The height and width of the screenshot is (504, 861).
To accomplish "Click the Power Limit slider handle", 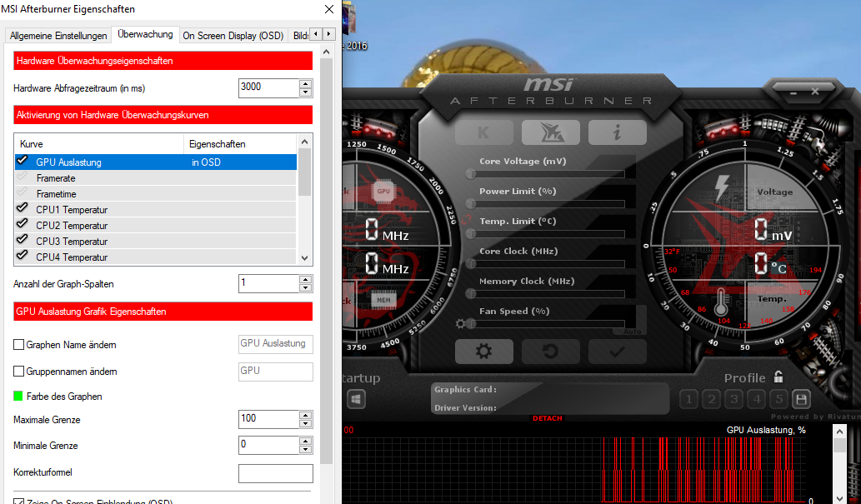I will (x=471, y=204).
